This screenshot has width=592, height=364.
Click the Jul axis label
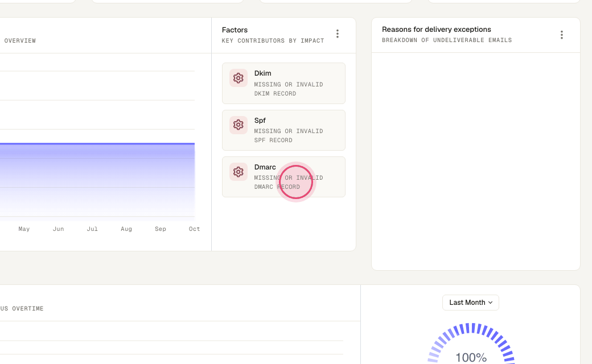[x=92, y=229]
